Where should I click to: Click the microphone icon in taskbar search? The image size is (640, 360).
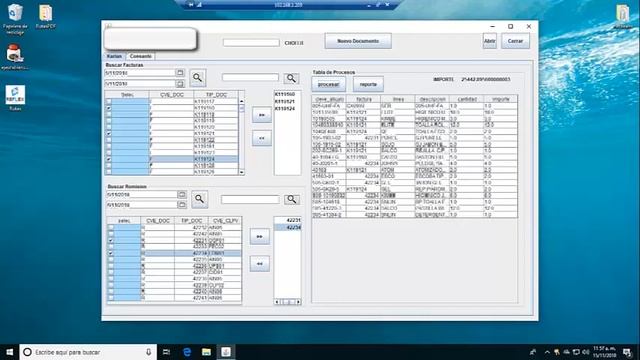coord(149,352)
